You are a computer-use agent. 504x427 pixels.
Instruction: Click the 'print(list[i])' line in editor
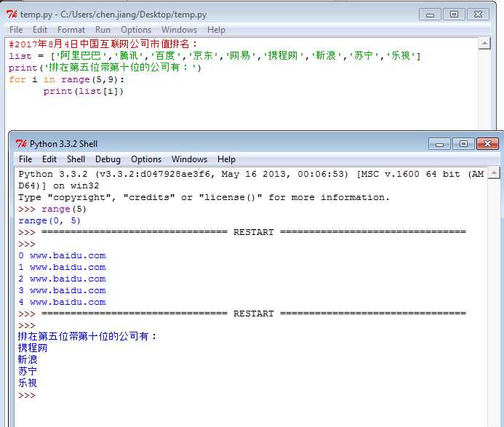coord(83,92)
